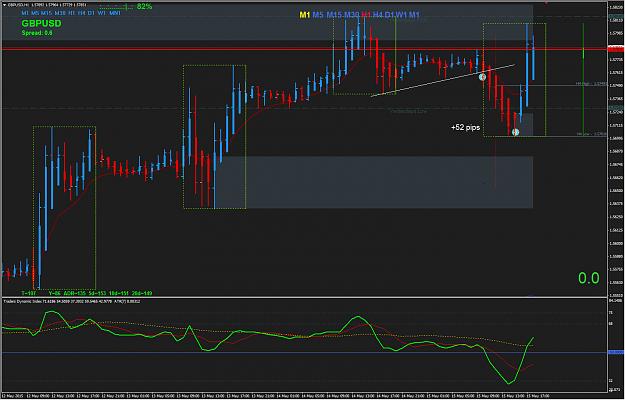
Task: Select the '+52 pips' chart annotation
Action: 465,127
